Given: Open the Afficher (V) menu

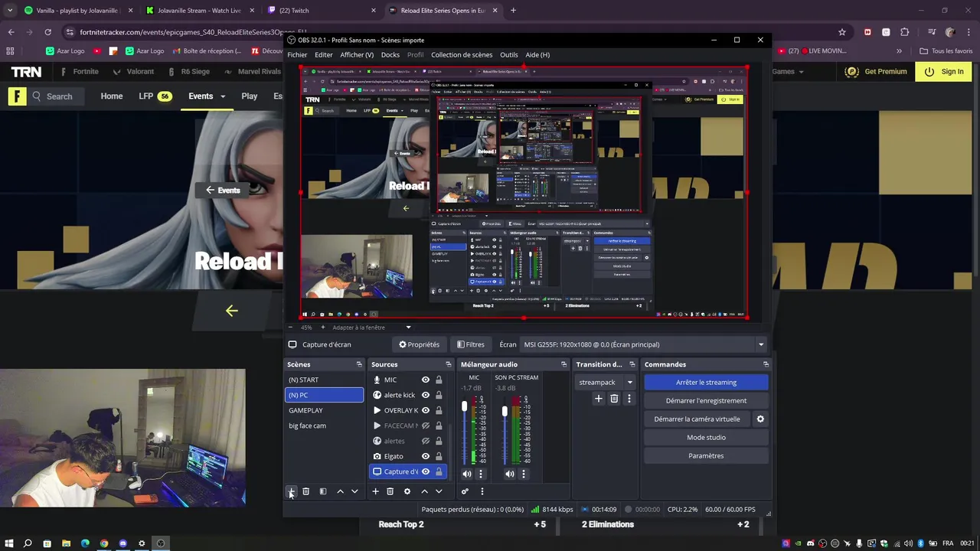Looking at the screenshot, I should 357,55.
